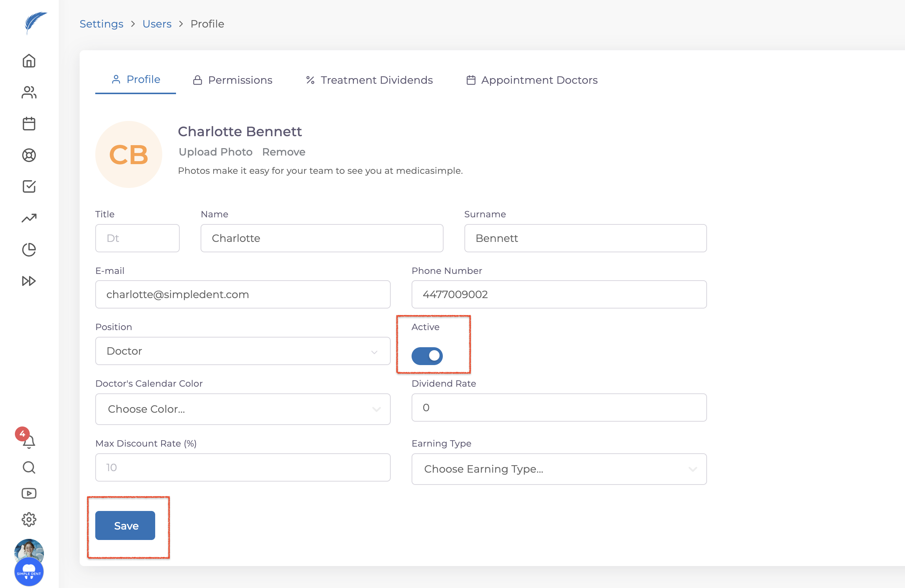Click the video tutorials play icon
The height and width of the screenshot is (588, 905).
[x=29, y=493]
